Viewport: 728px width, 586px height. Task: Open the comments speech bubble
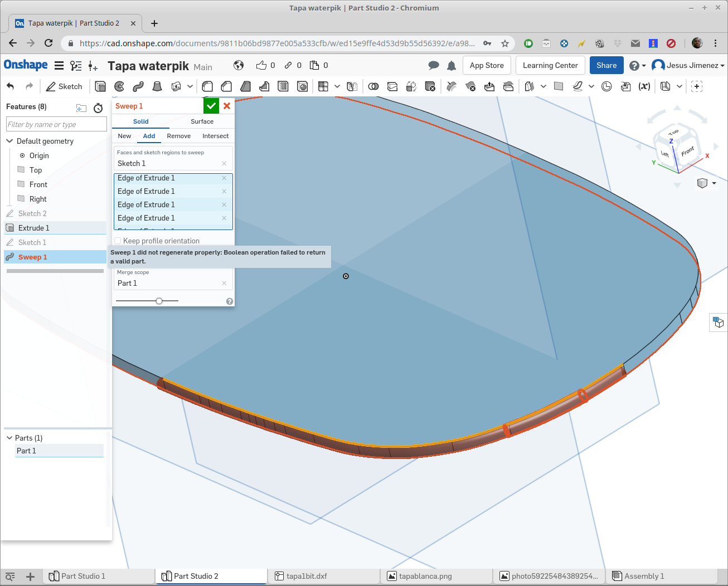434,66
